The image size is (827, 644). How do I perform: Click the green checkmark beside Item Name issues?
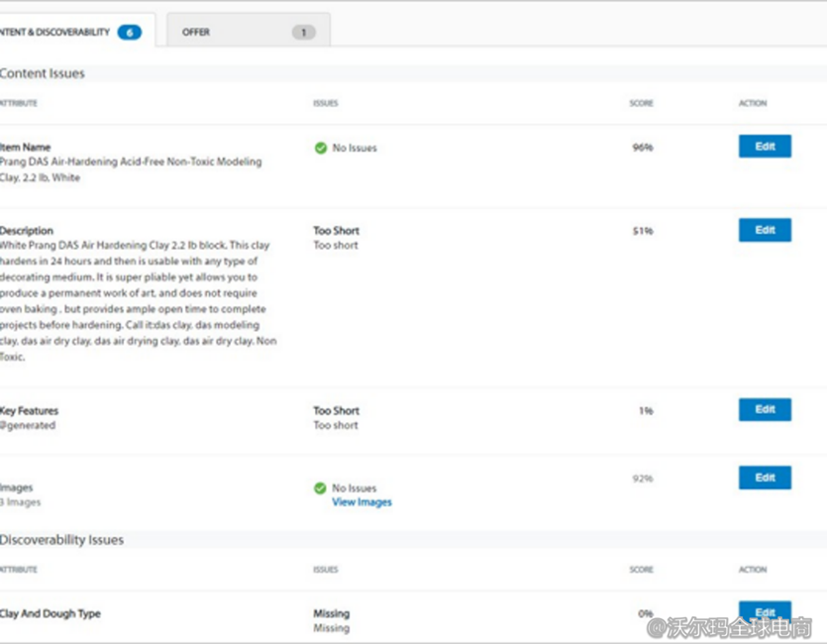click(x=320, y=148)
